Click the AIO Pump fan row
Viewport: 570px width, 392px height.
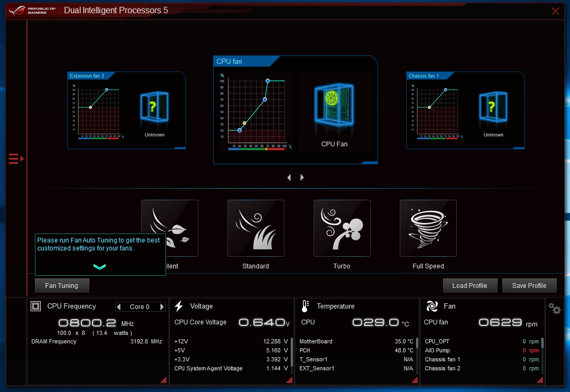click(482, 351)
